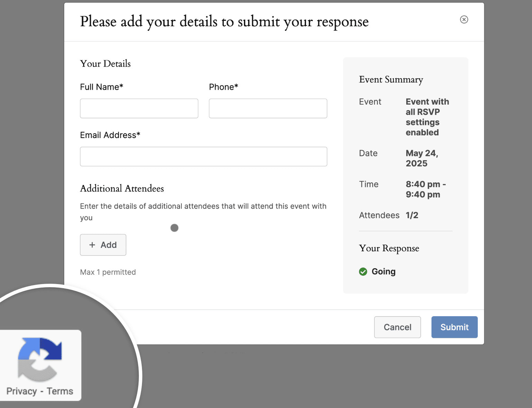The height and width of the screenshot is (408, 532).
Task: Click the Email Address input field
Action: click(203, 156)
